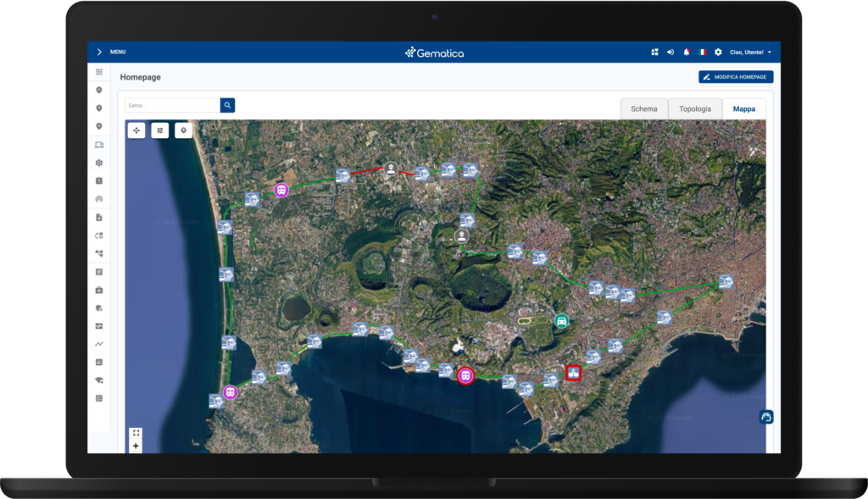The width and height of the screenshot is (868, 499).
Task: Open the line chart icon in sidebar
Action: [99, 344]
